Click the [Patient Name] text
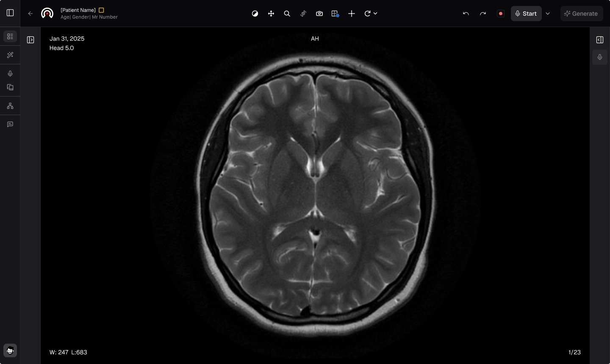This screenshot has width=610, height=364. 78,10
